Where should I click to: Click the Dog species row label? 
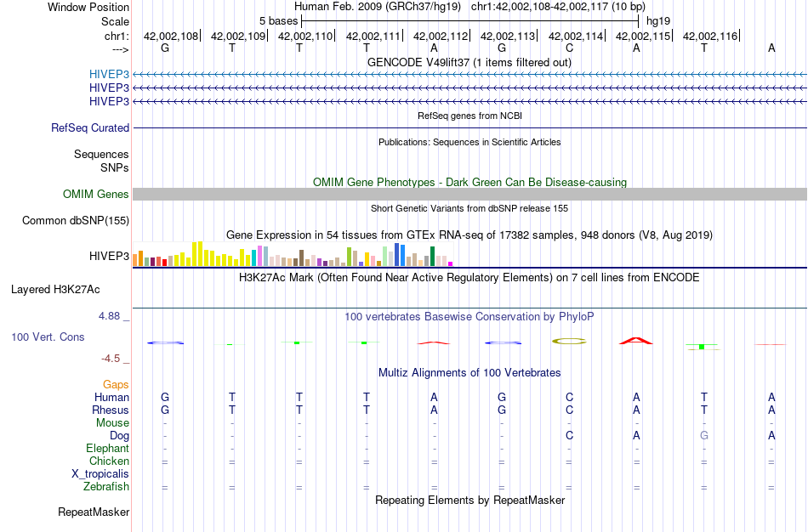119,436
